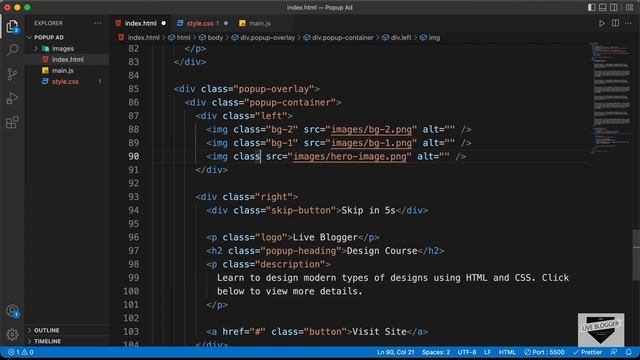The height and width of the screenshot is (360, 640).
Task: Expand the images folder
Action: pos(63,49)
